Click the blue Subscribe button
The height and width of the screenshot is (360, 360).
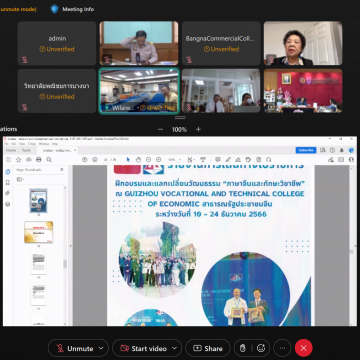[306, 150]
